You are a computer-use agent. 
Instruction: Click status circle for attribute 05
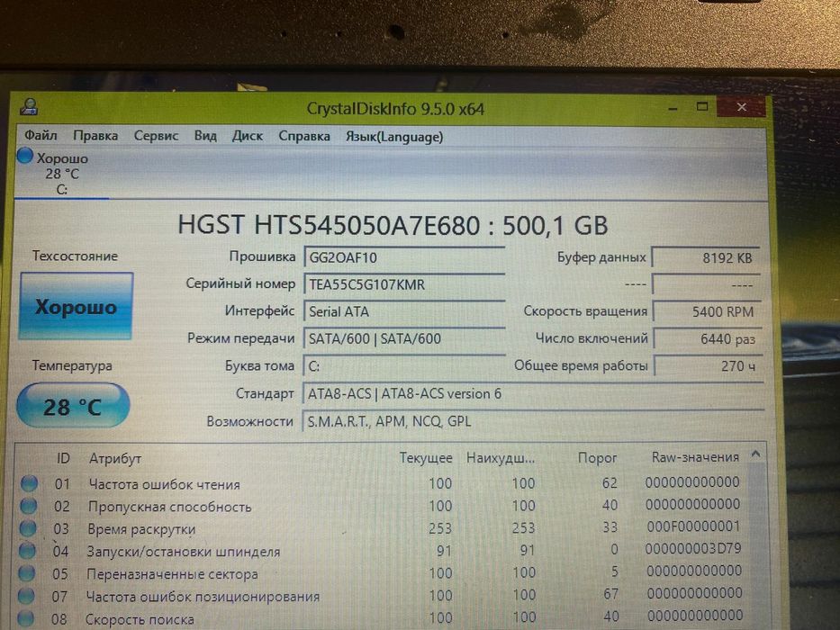coord(26,573)
